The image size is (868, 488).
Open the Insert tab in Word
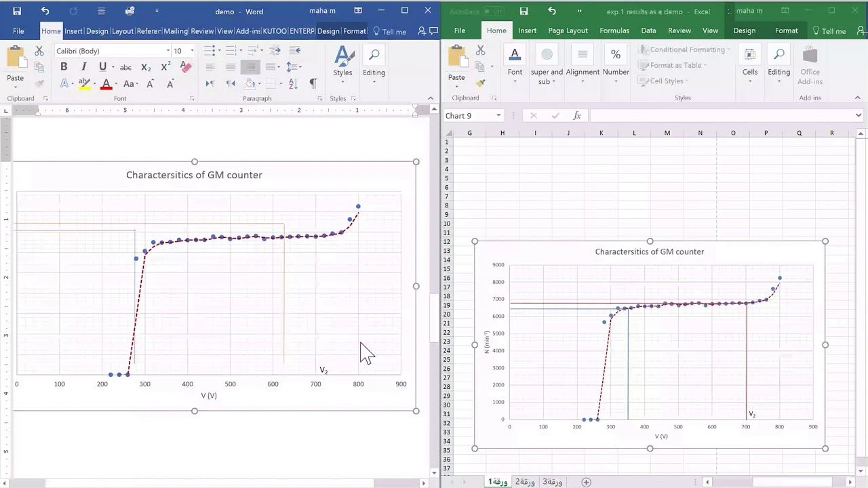click(x=73, y=31)
